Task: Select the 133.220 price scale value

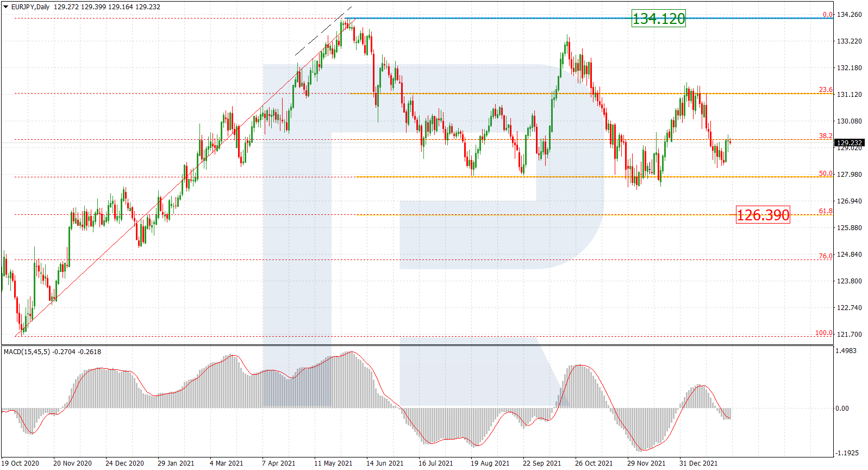Action: click(849, 41)
